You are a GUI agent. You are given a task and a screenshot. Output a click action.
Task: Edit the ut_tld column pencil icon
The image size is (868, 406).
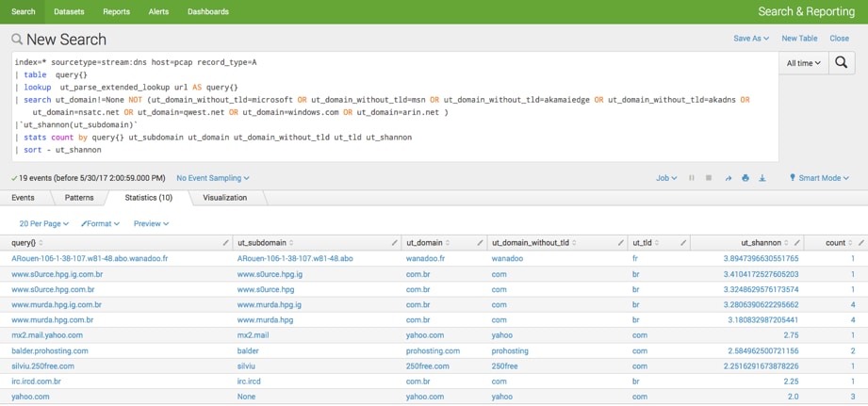click(x=683, y=243)
